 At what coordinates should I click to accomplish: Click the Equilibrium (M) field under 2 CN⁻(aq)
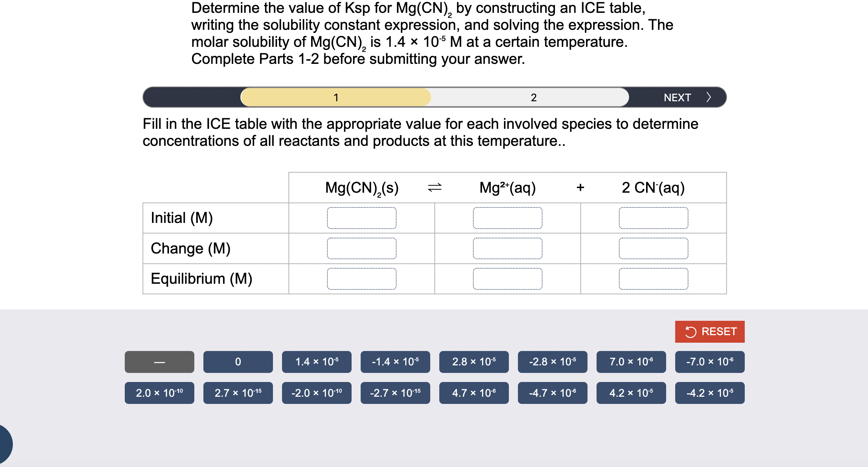click(x=653, y=279)
